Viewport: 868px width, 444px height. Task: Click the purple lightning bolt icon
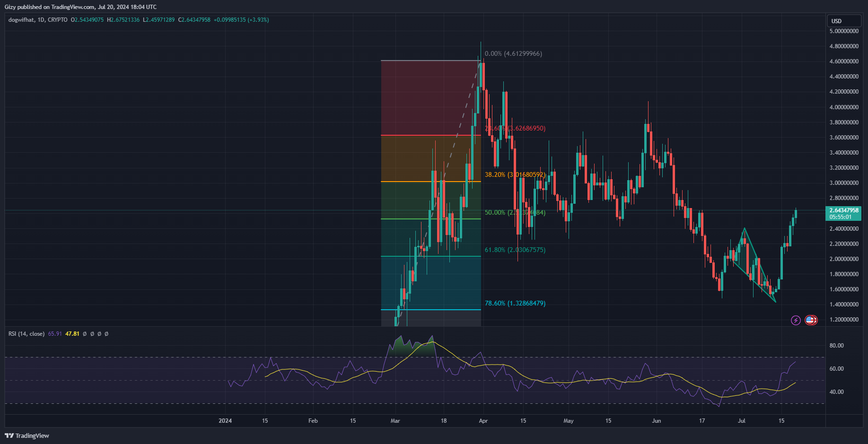[x=796, y=320]
